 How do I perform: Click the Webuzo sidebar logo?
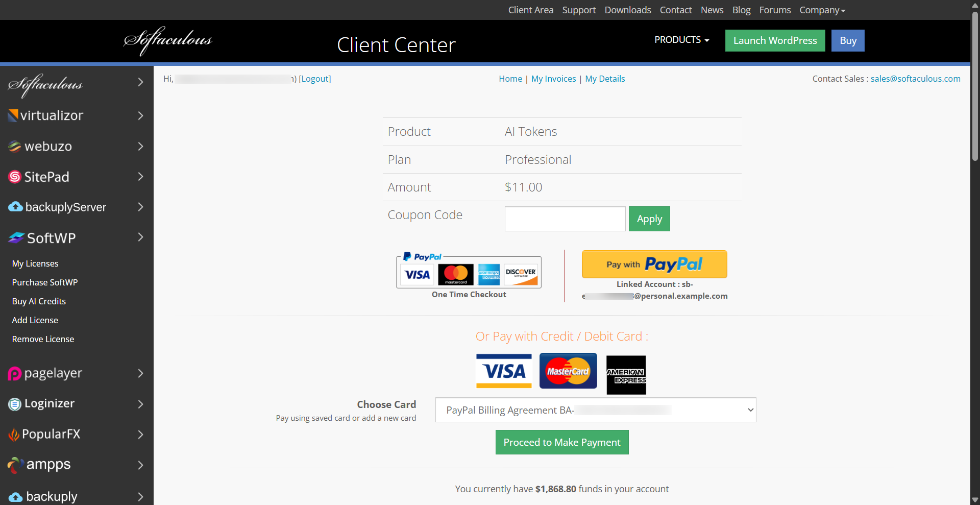coord(40,146)
